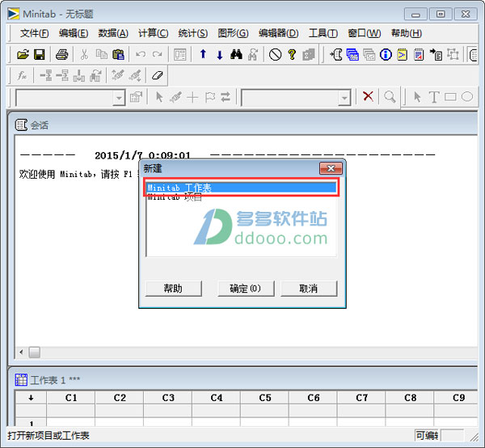Click the Redo arrow icon
This screenshot has height=448, width=485.
pyautogui.click(x=157, y=54)
